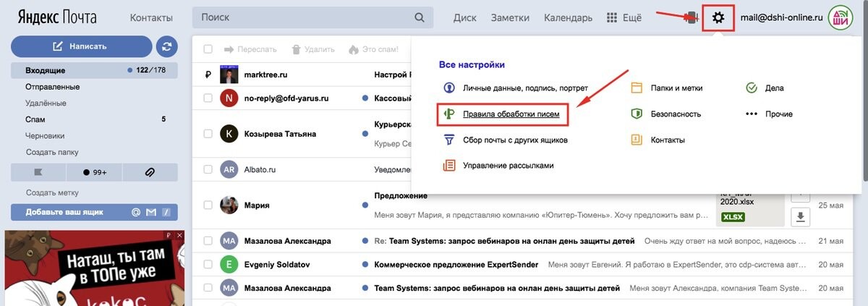
Task: Open the settings gear icon
Action: pos(718,17)
